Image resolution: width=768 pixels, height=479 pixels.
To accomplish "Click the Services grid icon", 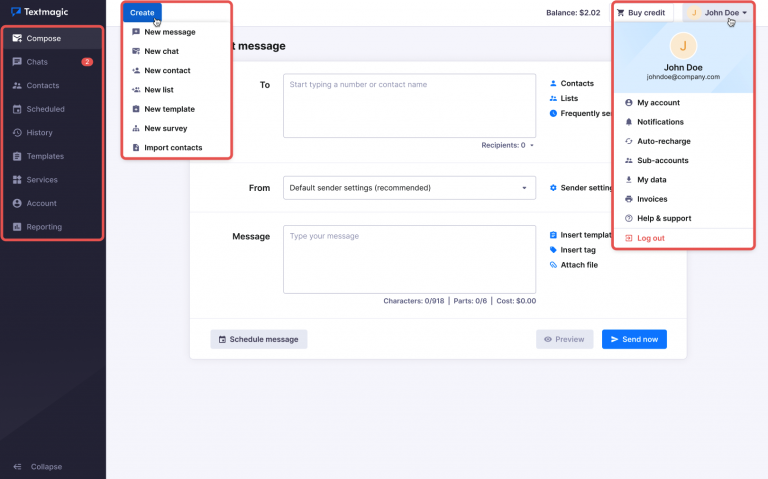I will point(17,180).
